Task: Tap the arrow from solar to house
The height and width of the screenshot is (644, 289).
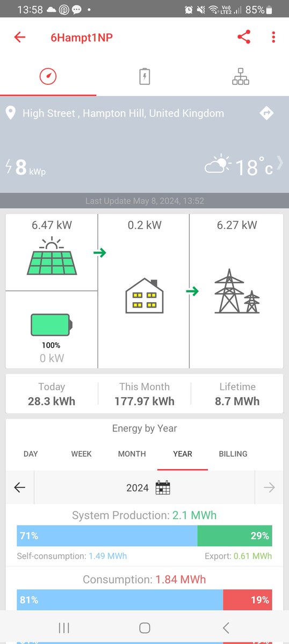Action: click(100, 253)
